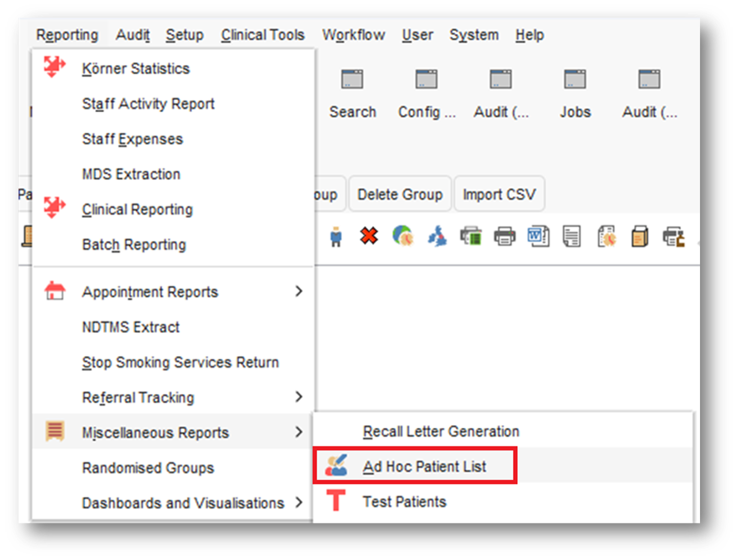Open Clinical Reporting

(173, 210)
